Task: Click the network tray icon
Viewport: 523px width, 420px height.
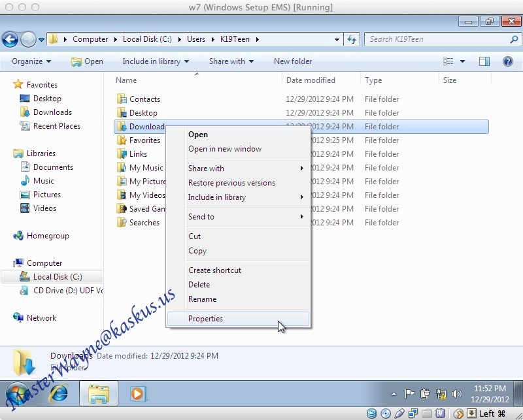Action: pyautogui.click(x=441, y=394)
